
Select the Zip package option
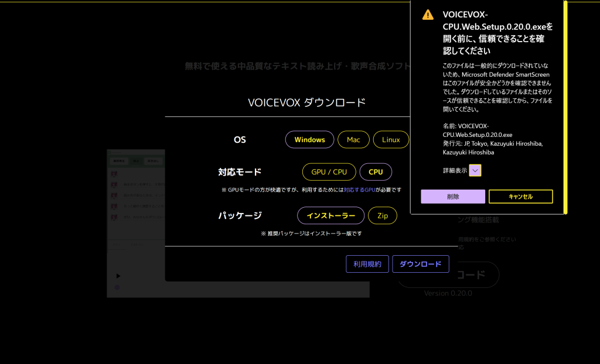pyautogui.click(x=382, y=215)
